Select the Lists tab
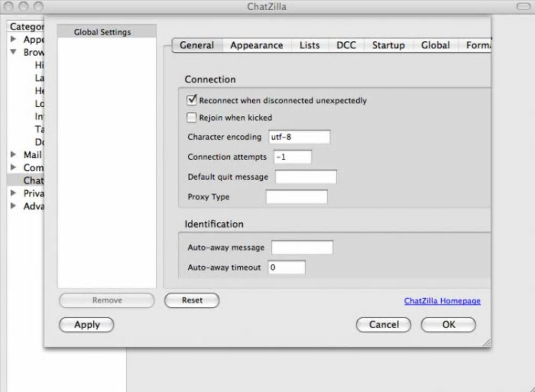535x392 pixels. tap(309, 46)
